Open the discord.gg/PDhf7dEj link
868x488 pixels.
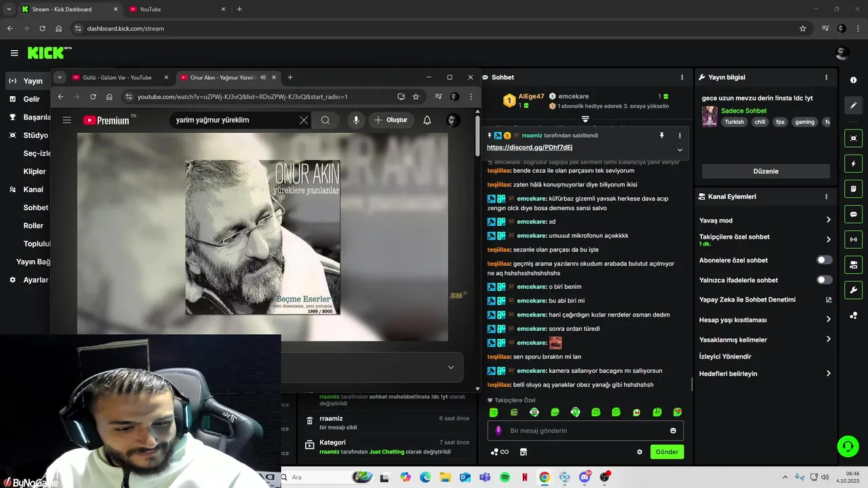coord(530,148)
